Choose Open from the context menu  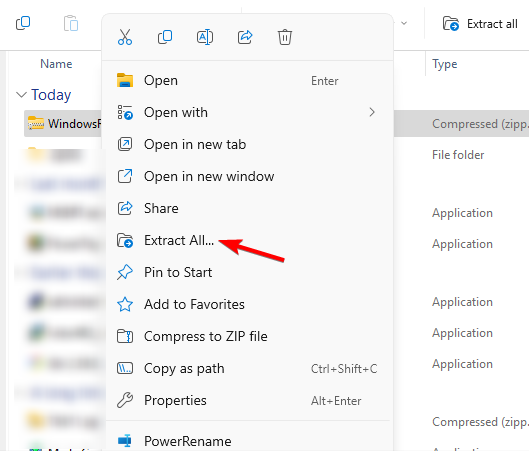(x=248, y=81)
